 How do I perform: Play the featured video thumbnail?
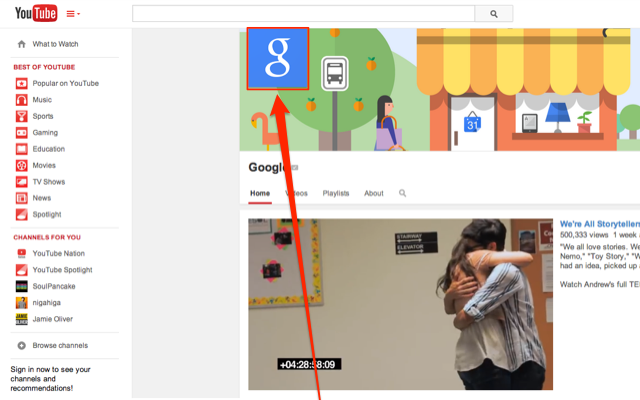(x=400, y=304)
